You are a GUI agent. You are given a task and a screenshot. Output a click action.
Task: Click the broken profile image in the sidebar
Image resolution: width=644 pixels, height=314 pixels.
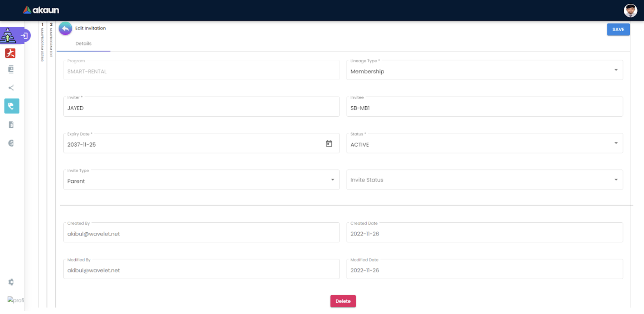click(16, 300)
